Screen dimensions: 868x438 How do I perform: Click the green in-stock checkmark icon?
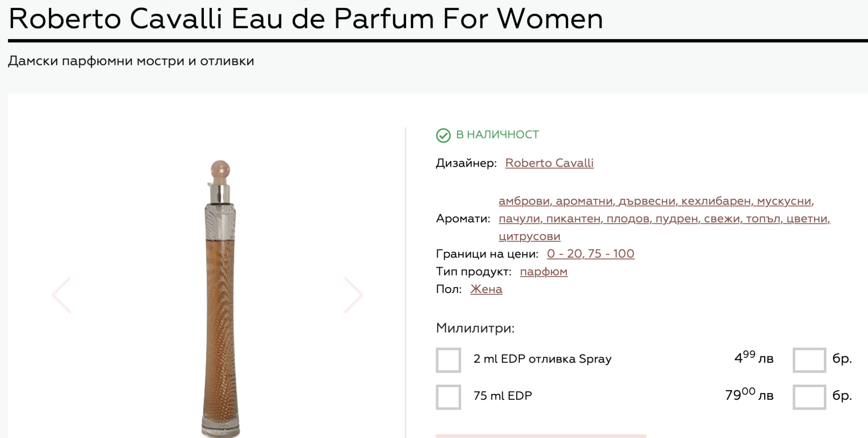pos(443,135)
